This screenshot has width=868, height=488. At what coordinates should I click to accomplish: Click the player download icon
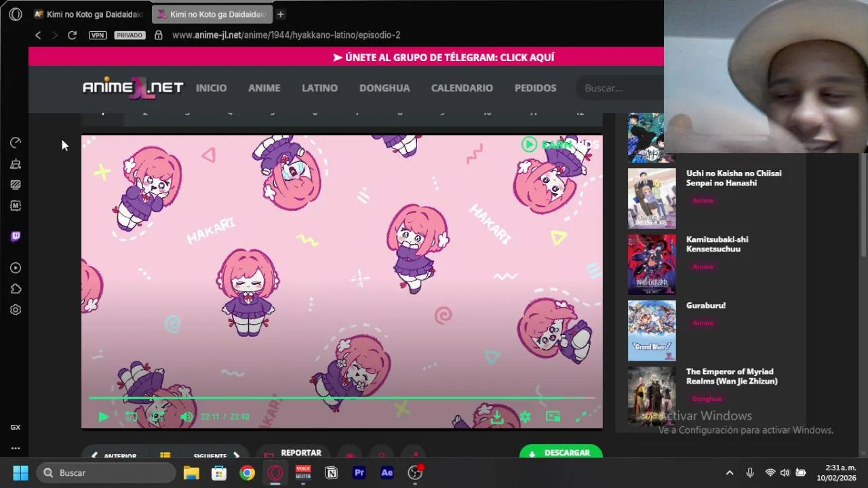497,417
